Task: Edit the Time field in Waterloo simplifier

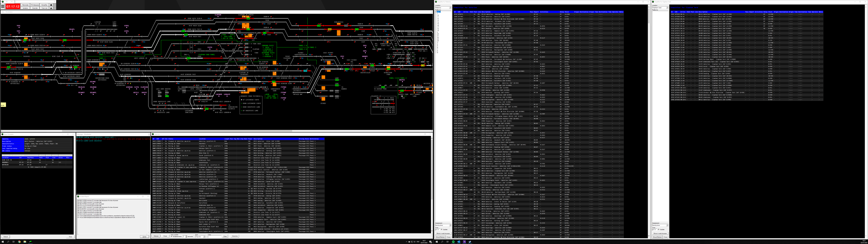Action: point(438,230)
